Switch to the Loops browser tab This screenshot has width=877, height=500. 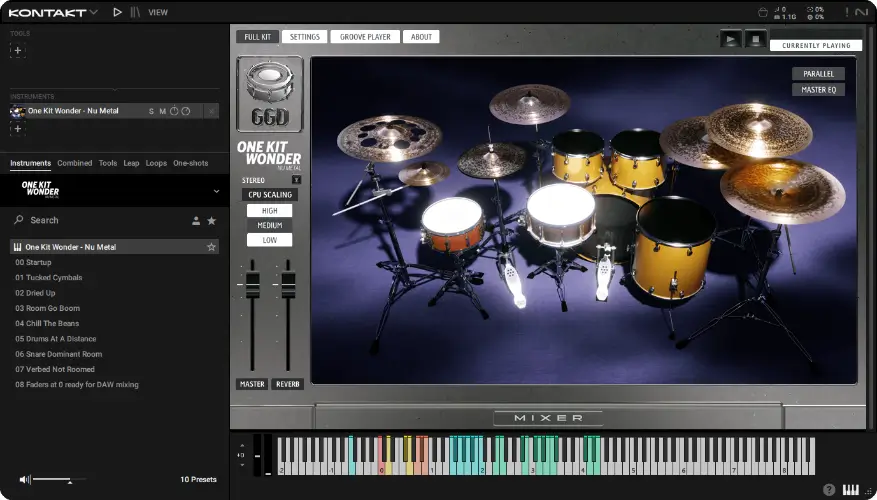coord(156,163)
